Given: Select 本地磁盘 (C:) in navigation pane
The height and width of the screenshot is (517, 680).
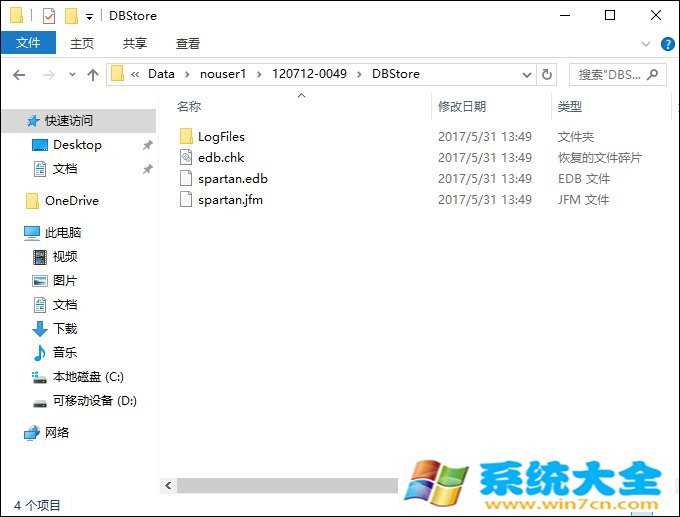Looking at the screenshot, I should (x=88, y=377).
